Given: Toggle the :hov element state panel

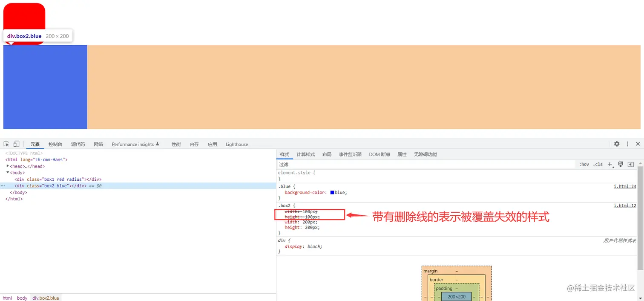Looking at the screenshot, I should tap(584, 164).
